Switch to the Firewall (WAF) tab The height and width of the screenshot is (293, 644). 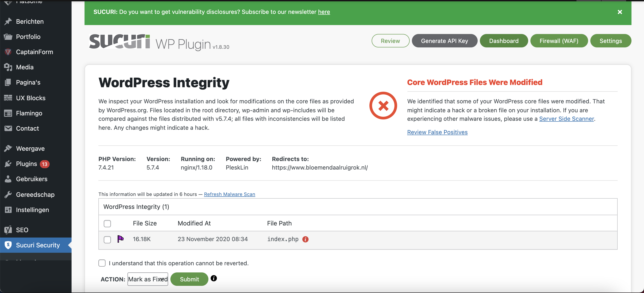point(559,41)
